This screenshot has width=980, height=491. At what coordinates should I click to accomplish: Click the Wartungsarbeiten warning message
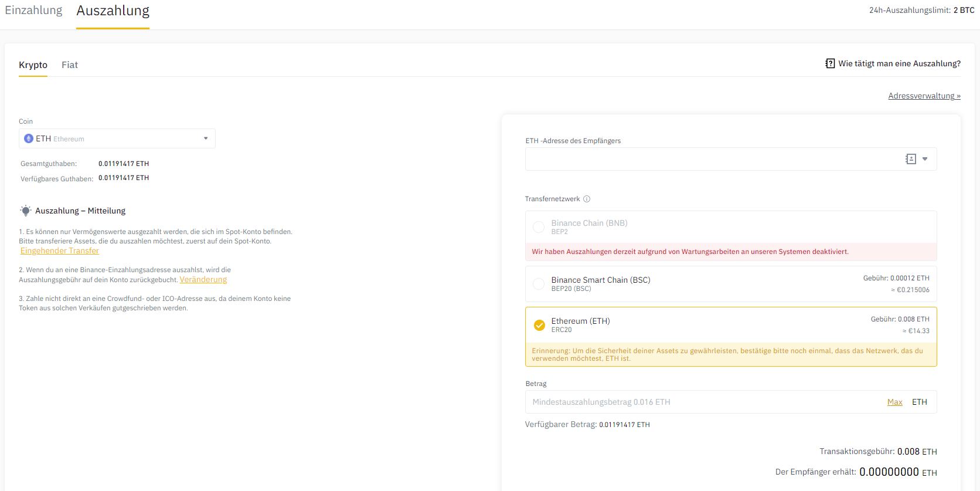[690, 252]
